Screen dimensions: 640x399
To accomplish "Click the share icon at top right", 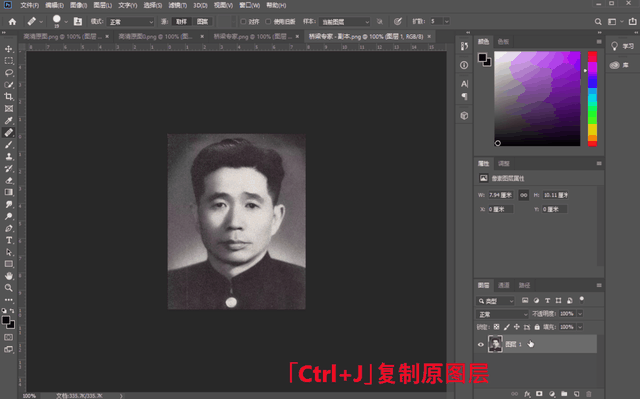I will coord(632,22).
